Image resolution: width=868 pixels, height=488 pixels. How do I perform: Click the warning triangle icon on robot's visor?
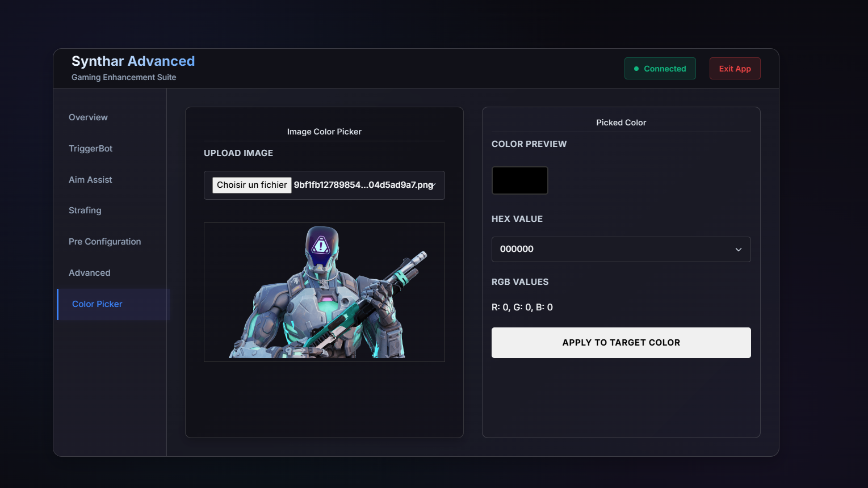point(321,246)
